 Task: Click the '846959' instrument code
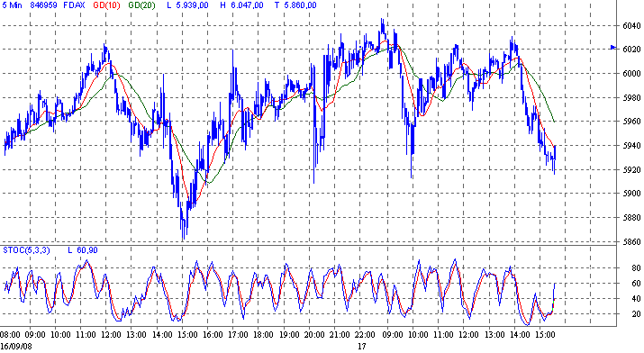(43, 5)
